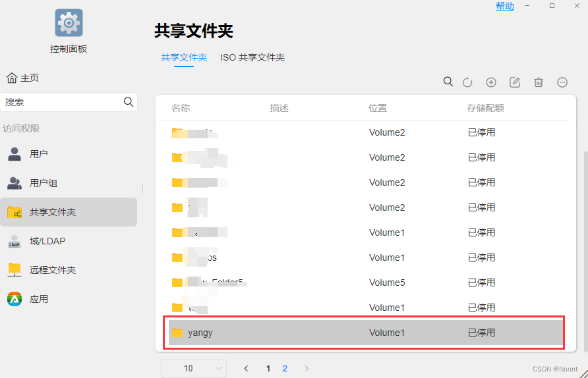Sort by 描述 column header
The height and width of the screenshot is (378, 588).
pyautogui.click(x=279, y=108)
